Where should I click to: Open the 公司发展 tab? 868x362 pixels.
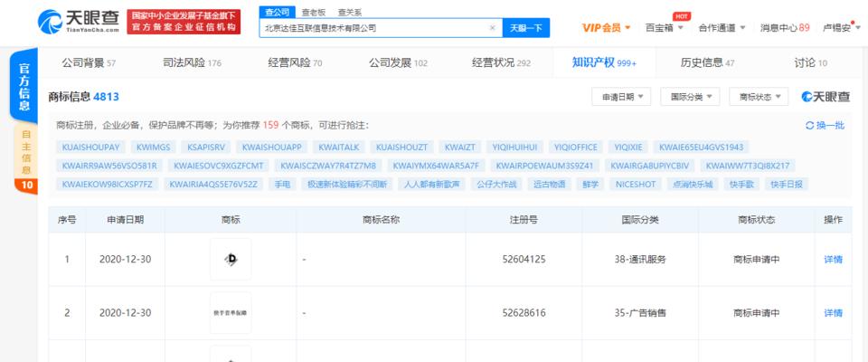pos(398,62)
